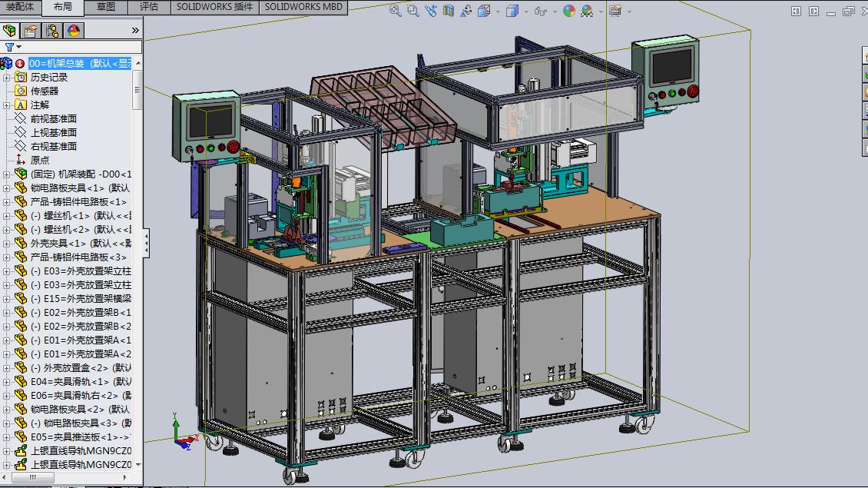Select 前视基准面 in the feature tree

click(53, 118)
